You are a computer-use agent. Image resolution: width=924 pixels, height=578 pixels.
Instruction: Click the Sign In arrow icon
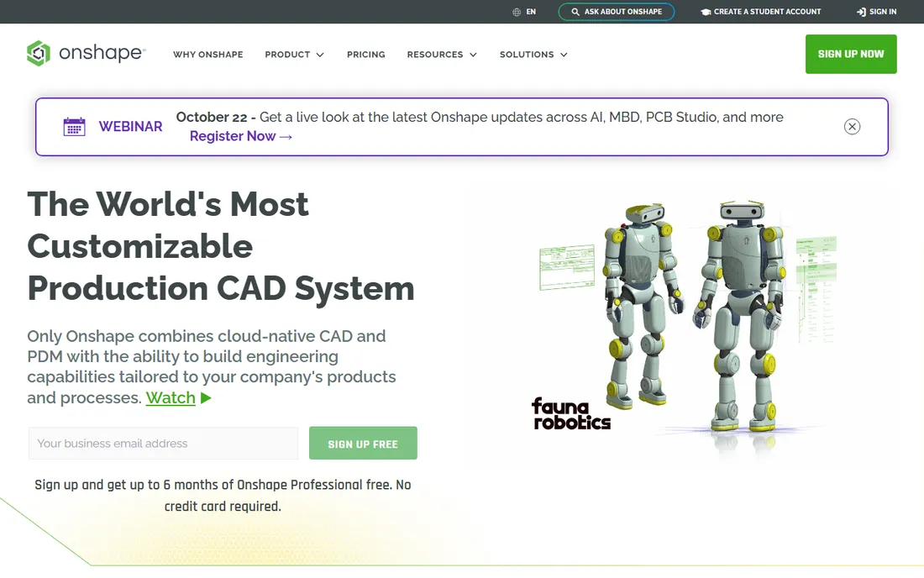(861, 12)
